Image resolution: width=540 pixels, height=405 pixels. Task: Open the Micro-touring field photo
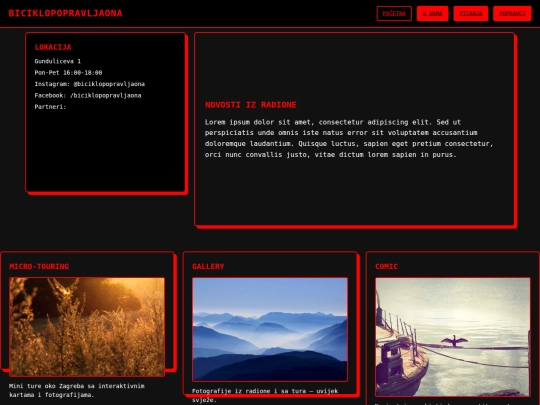pos(87,327)
